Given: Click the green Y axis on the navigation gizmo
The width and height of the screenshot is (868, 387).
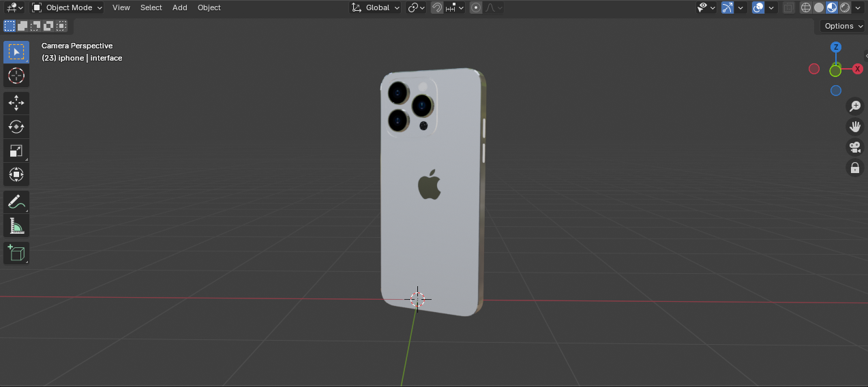Looking at the screenshot, I should 835,71.
